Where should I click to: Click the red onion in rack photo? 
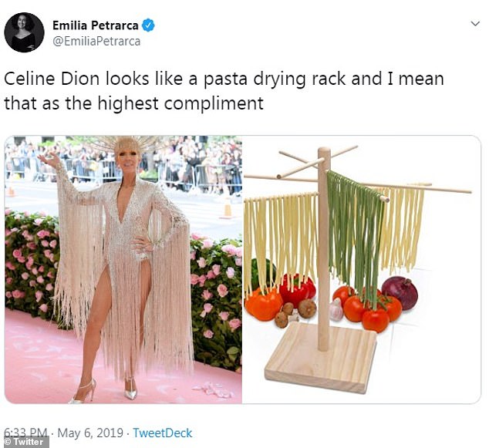[400, 292]
